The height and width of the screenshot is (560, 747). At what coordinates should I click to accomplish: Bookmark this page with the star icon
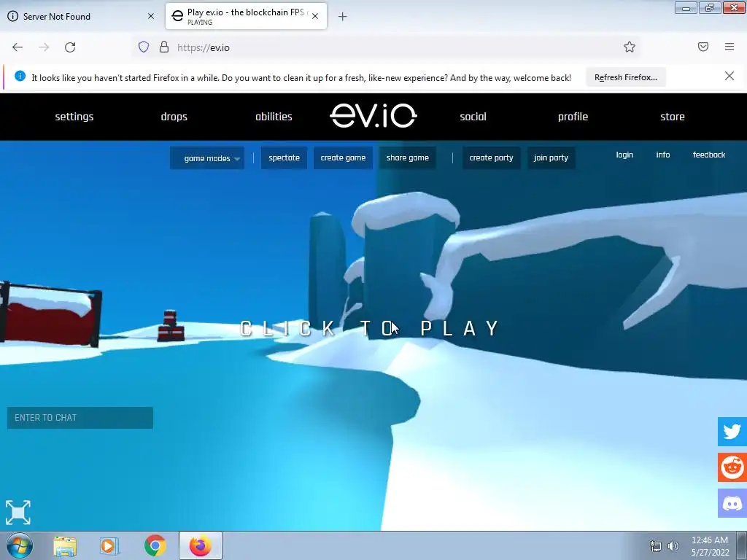[630, 47]
